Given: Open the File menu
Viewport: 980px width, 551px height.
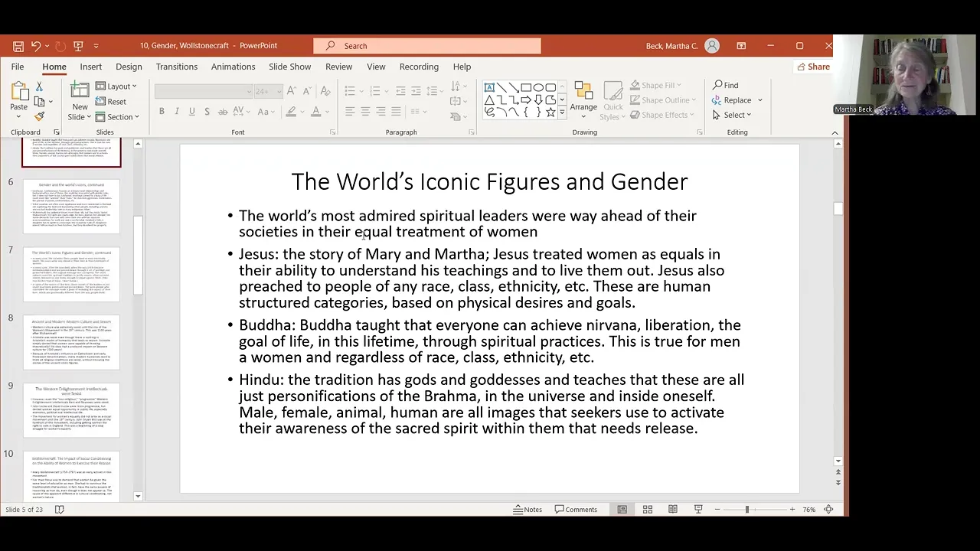Looking at the screenshot, I should coord(17,67).
